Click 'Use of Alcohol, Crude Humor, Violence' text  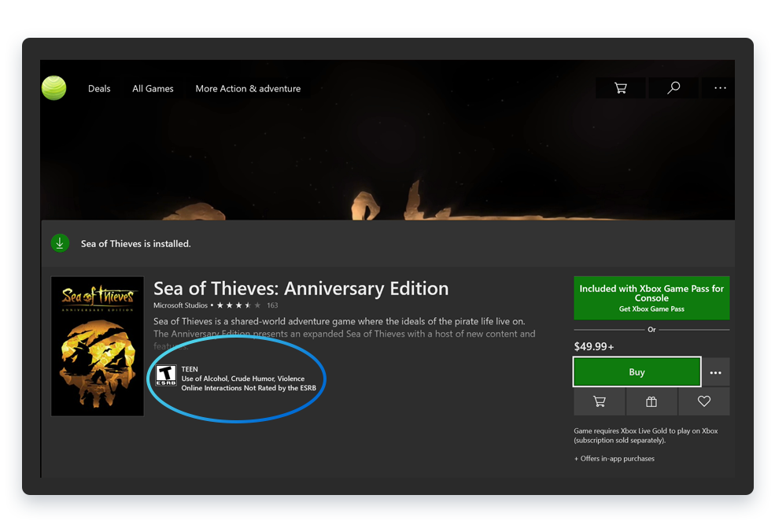[242, 379]
